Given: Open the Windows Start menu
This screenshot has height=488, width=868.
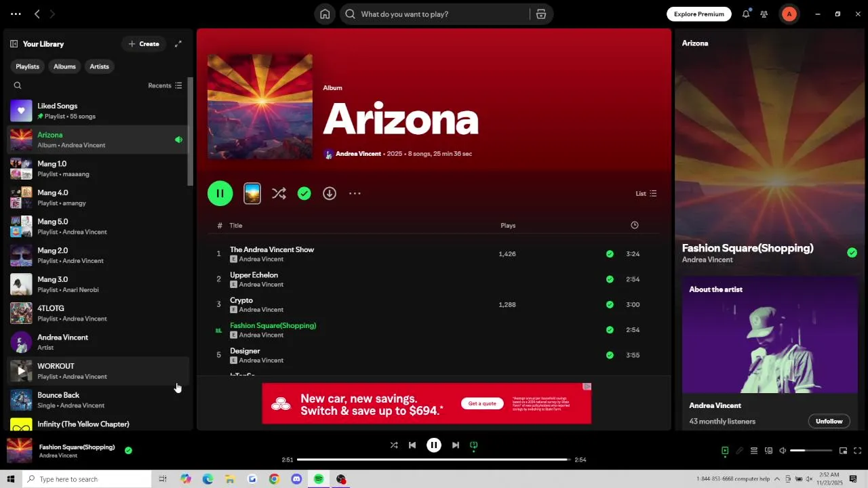Looking at the screenshot, I should tap(10, 479).
